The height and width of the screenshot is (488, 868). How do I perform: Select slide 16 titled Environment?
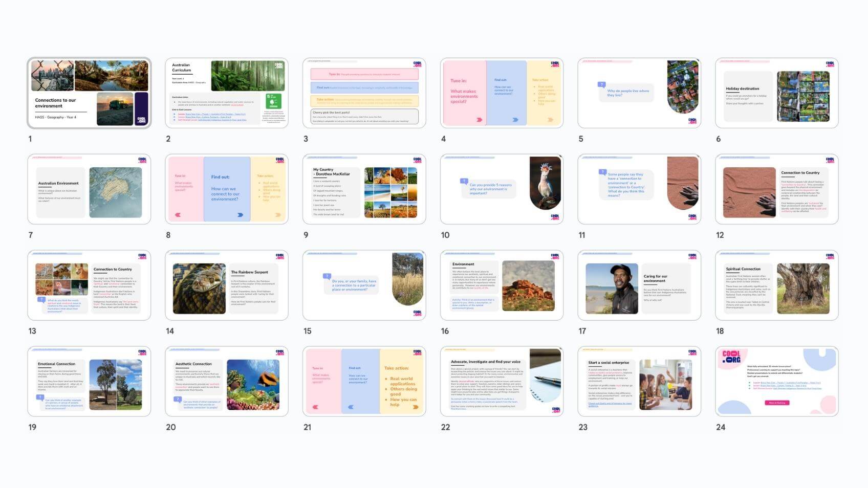[502, 285]
